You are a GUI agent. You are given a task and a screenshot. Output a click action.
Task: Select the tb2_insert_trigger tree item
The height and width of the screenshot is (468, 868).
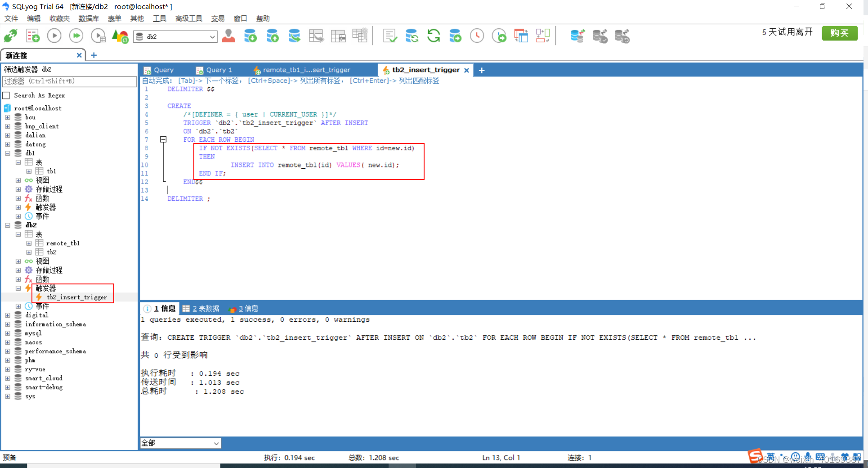click(77, 297)
